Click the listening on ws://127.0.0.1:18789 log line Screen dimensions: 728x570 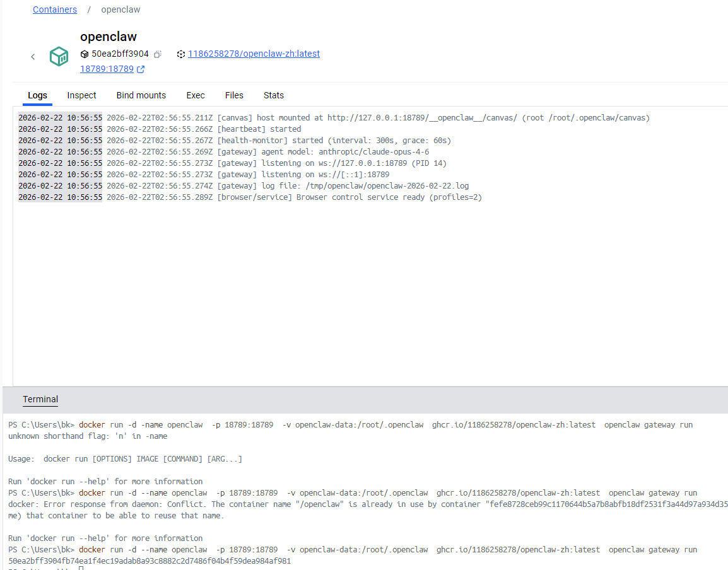232,163
